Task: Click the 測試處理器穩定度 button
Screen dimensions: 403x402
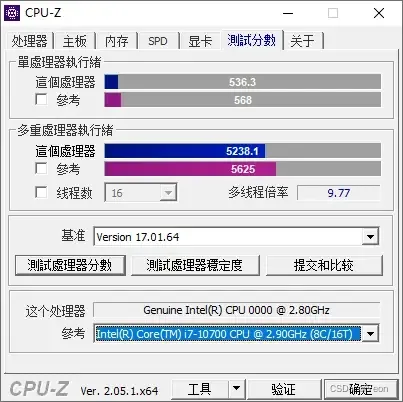Action: [x=195, y=265]
